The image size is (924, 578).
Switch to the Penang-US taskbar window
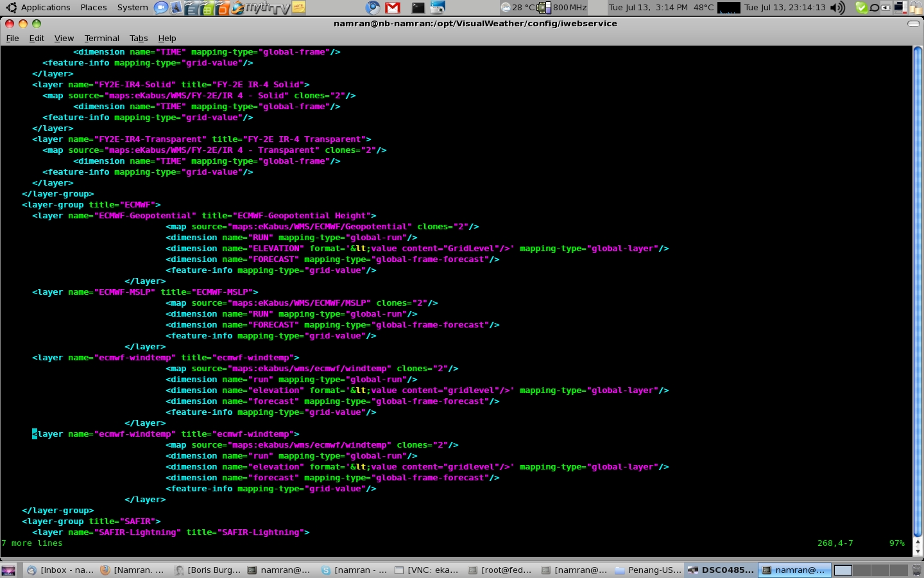click(x=648, y=570)
